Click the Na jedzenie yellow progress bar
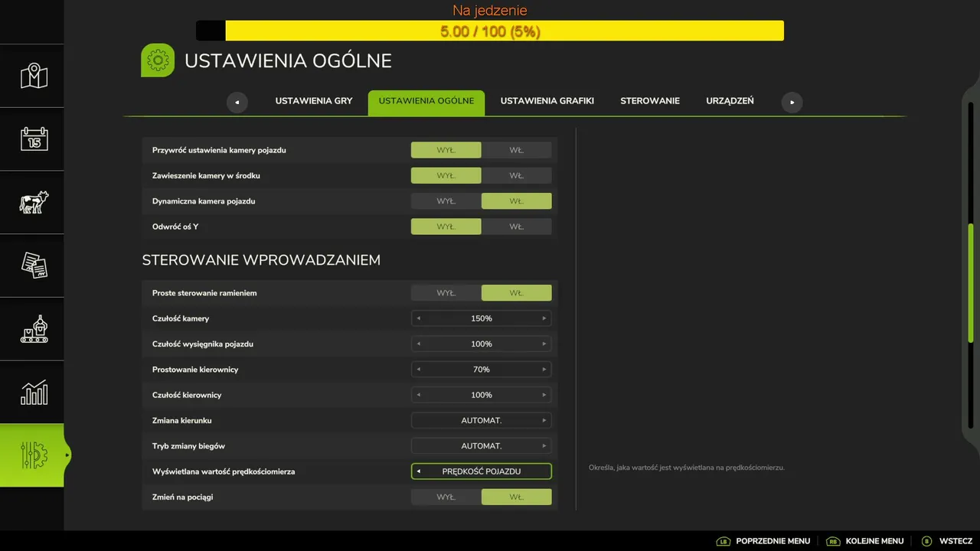The height and width of the screenshot is (551, 980). pyautogui.click(x=490, y=31)
